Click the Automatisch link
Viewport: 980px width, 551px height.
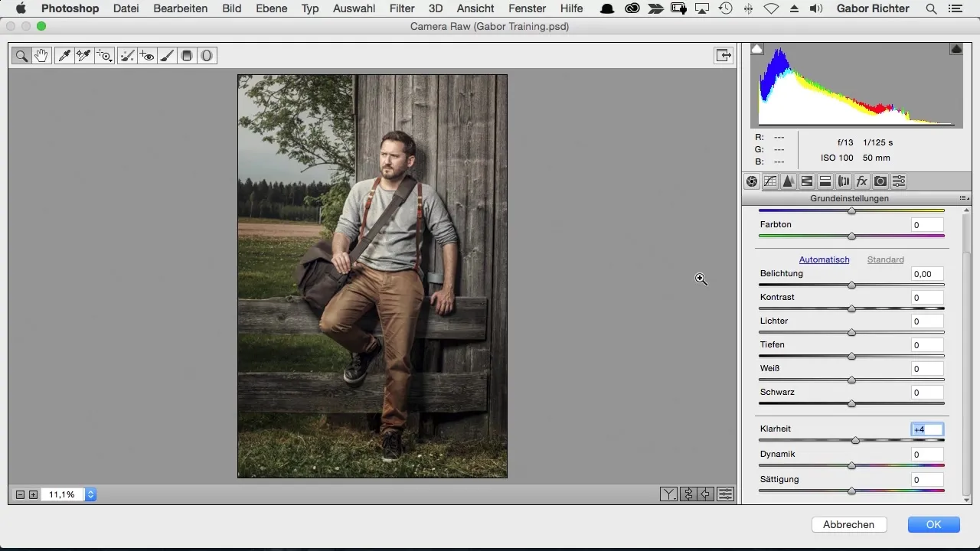[x=824, y=259]
